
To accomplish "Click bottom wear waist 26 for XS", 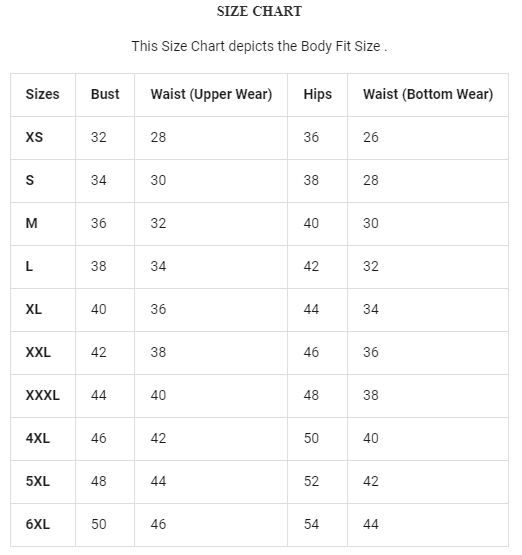I will [x=371, y=137].
